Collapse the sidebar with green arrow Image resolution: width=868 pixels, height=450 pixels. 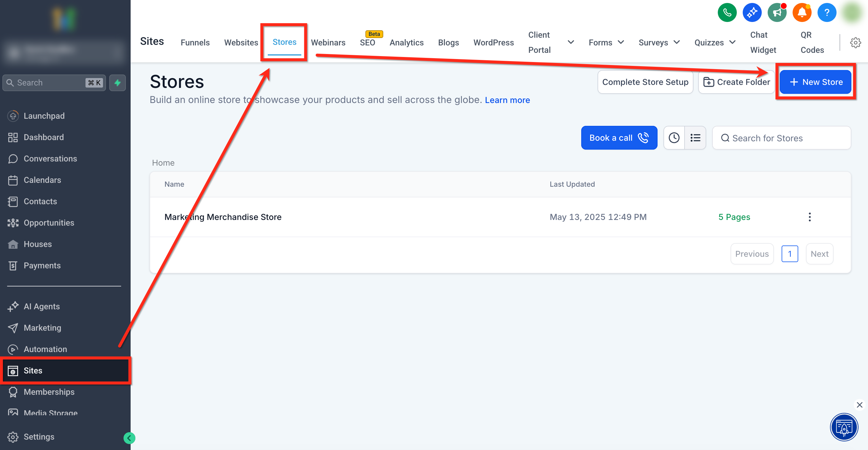(129, 438)
